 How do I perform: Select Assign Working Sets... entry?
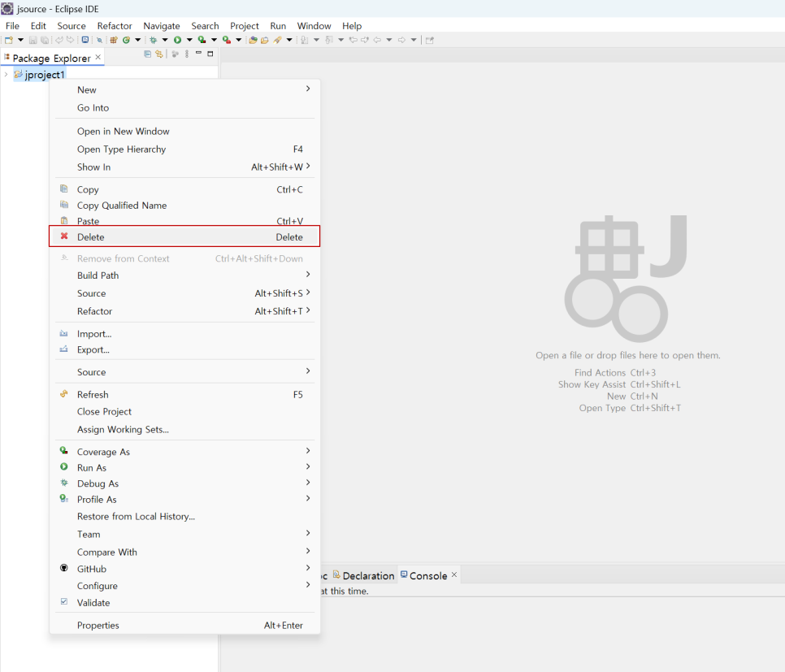(185, 429)
